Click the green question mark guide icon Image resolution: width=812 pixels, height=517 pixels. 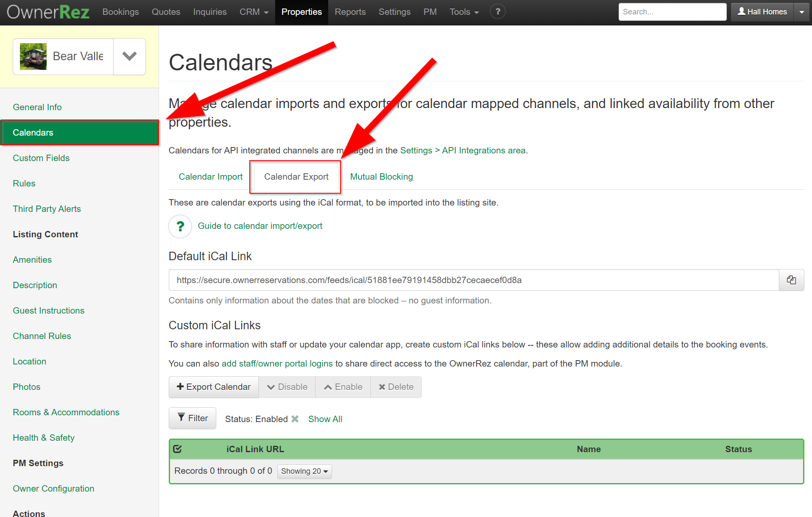click(x=180, y=226)
